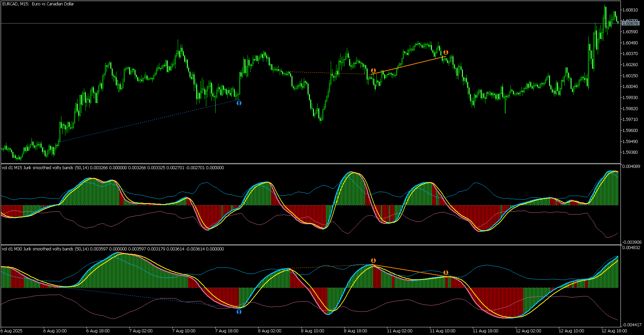Click first orange down-arrow on the price chart
The width and height of the screenshot is (644, 335).
click(x=373, y=70)
